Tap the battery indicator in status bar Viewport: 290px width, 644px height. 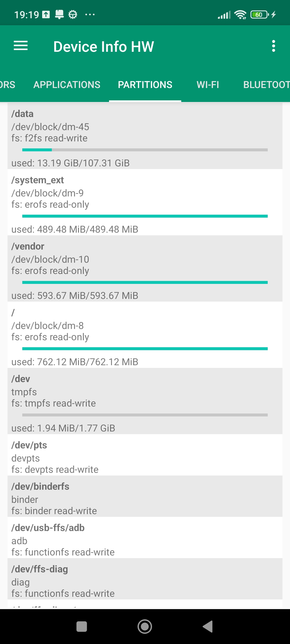click(259, 14)
